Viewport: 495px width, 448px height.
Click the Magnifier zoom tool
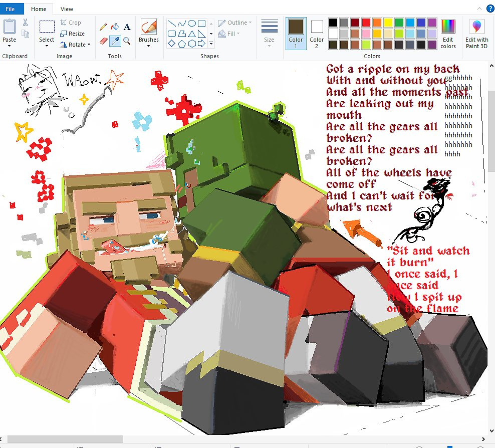[x=127, y=41]
